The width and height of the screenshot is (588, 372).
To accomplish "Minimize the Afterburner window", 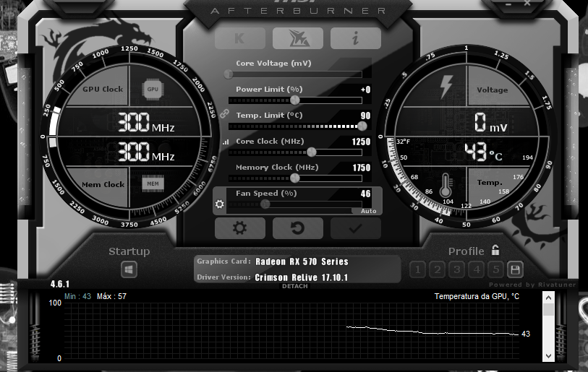I will [508, 4].
